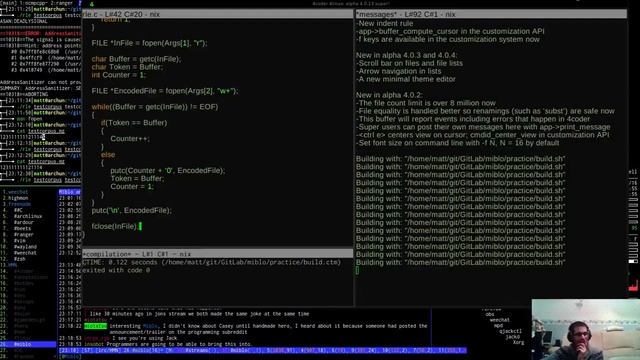Click the webcam video overlay
This screenshot has height=360, width=640.
[x=586, y=329]
